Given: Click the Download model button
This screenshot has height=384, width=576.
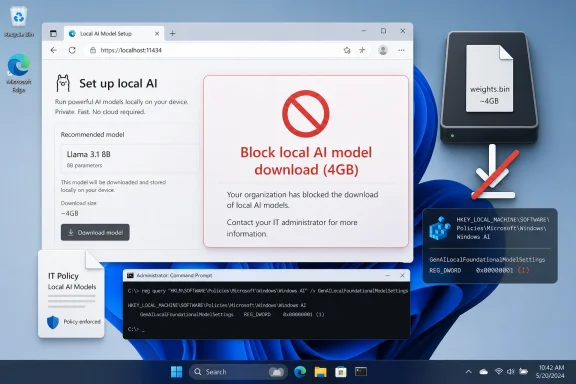Looking at the screenshot, I should tap(95, 233).
